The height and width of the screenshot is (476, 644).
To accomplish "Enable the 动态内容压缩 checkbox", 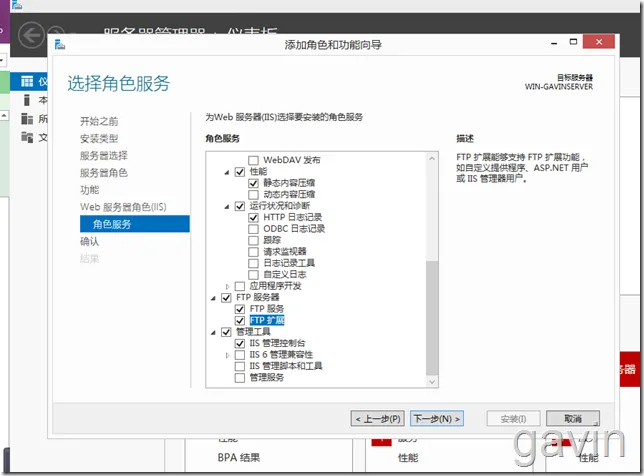I will [x=253, y=194].
